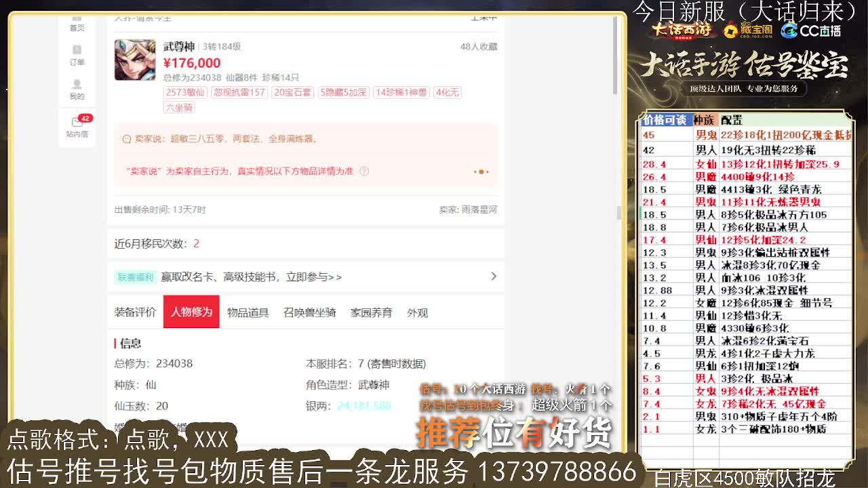Screen dimensions: 868x488
Task: Click the 银两 value 24,181,580
Action: 363,406
